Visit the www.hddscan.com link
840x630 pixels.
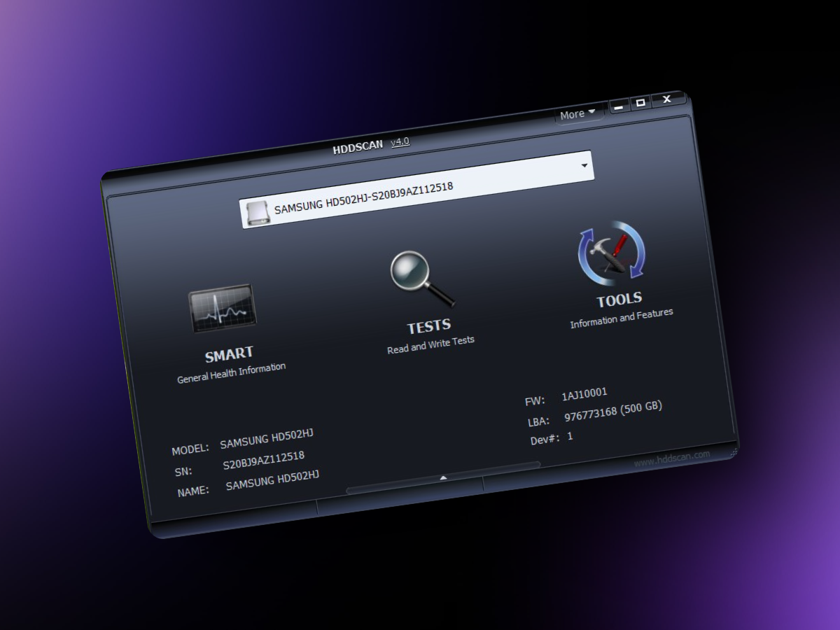[x=672, y=458]
